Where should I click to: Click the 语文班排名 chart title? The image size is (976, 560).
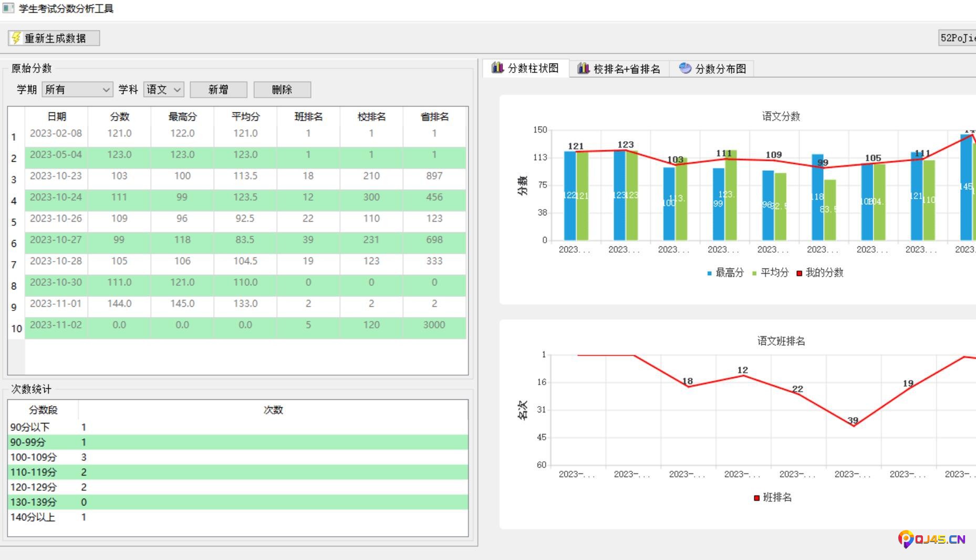point(781,341)
